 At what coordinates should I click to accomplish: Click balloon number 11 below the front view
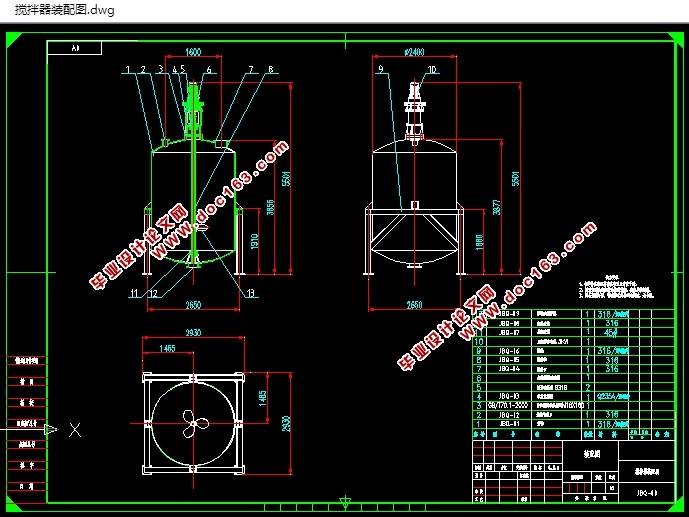coord(134,293)
